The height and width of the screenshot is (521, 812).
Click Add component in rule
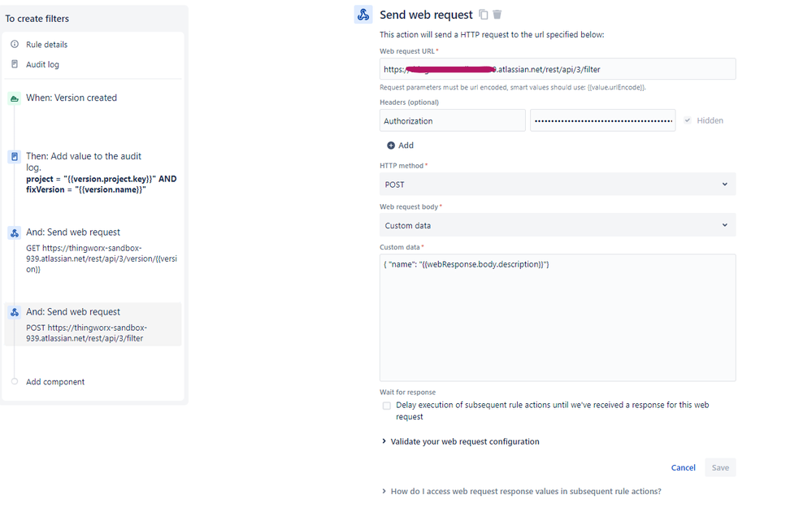(x=54, y=382)
